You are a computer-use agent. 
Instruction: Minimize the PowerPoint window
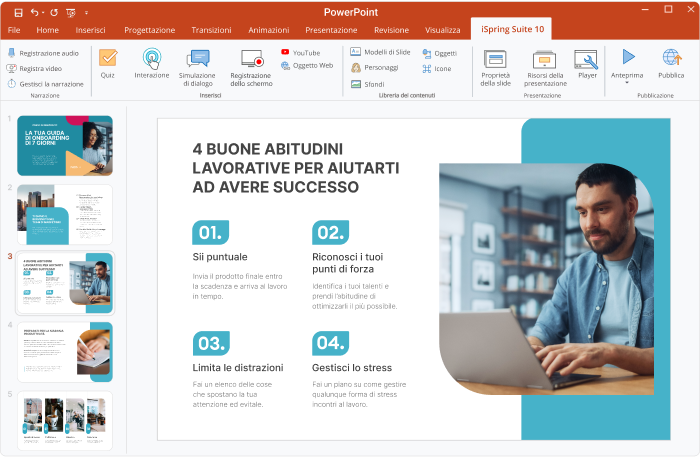point(645,9)
